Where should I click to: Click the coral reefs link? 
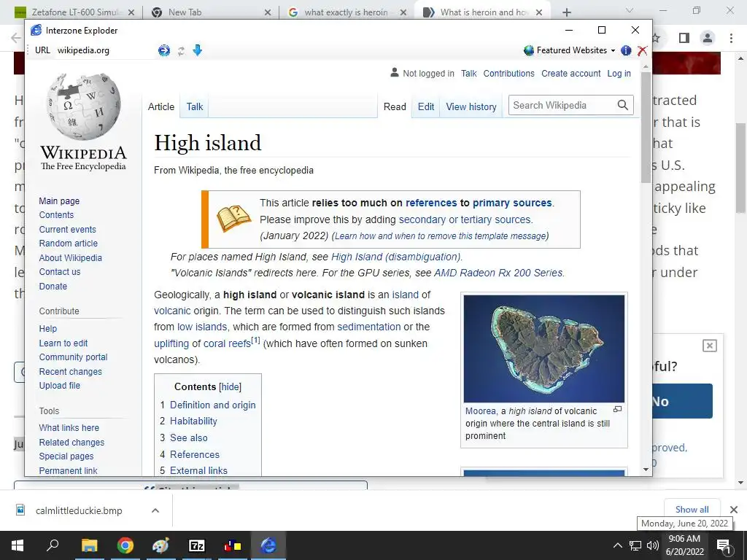tap(227, 343)
